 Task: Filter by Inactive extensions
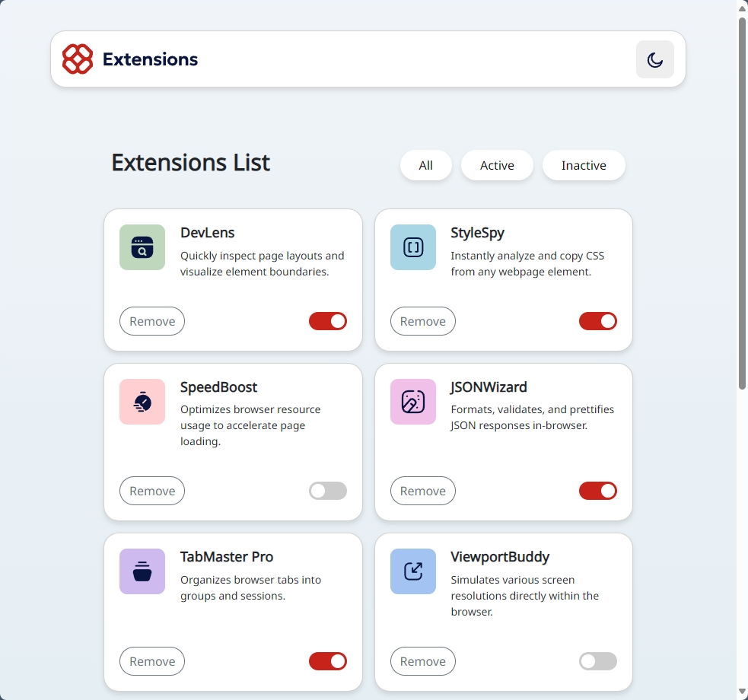click(584, 166)
